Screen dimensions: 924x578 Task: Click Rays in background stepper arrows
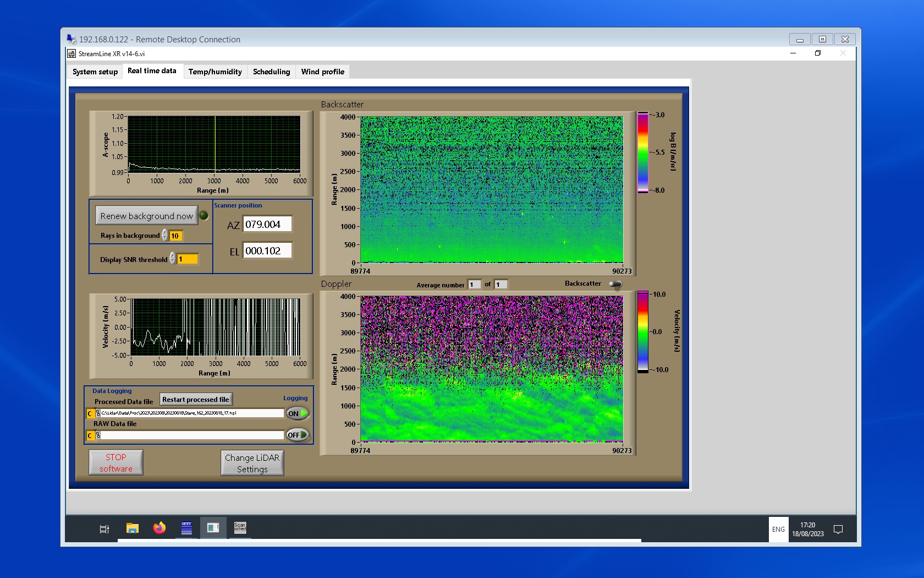tap(165, 236)
